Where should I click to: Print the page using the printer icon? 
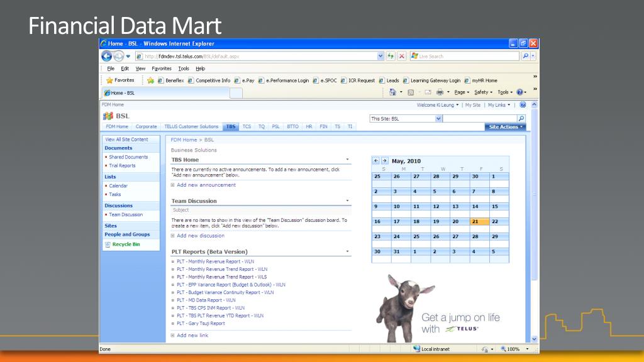[x=440, y=92]
